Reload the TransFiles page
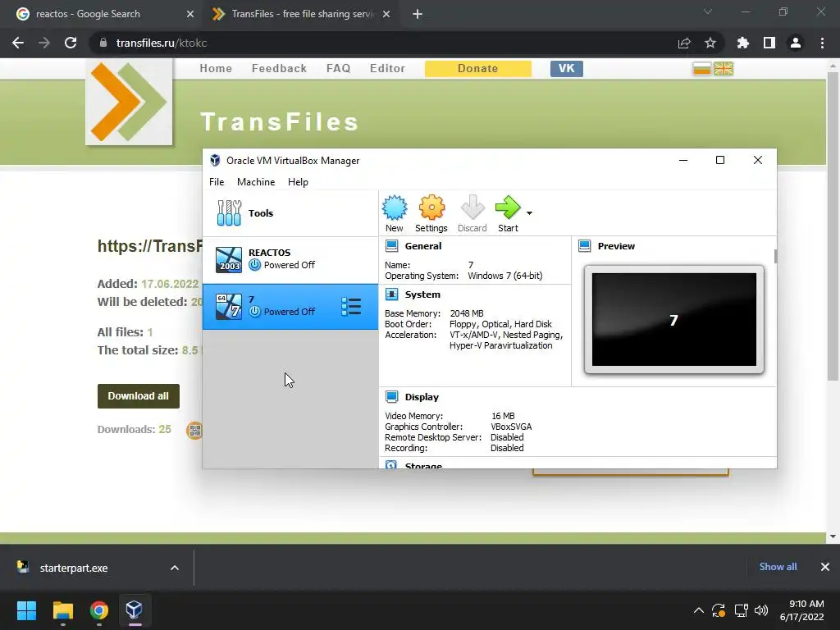This screenshot has height=630, width=840. coord(71,43)
